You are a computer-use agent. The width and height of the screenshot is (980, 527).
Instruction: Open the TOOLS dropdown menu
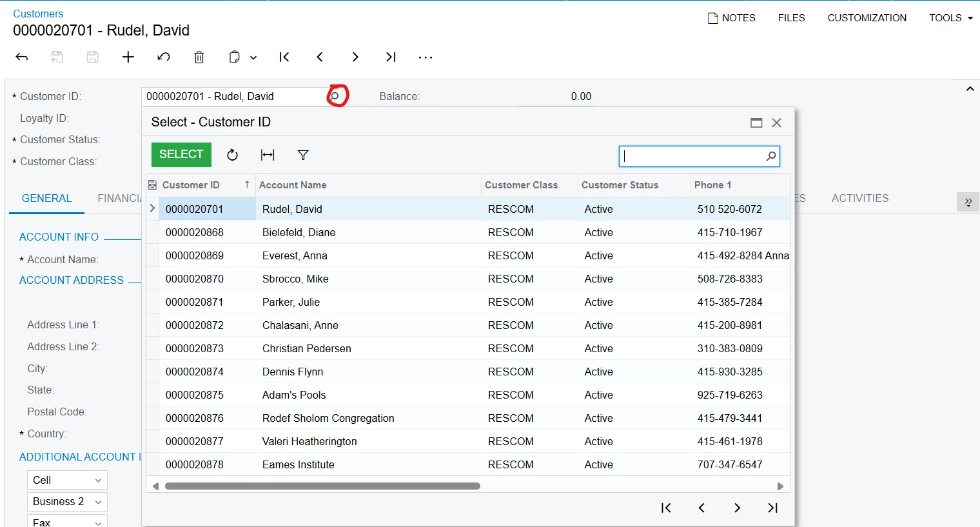[951, 18]
